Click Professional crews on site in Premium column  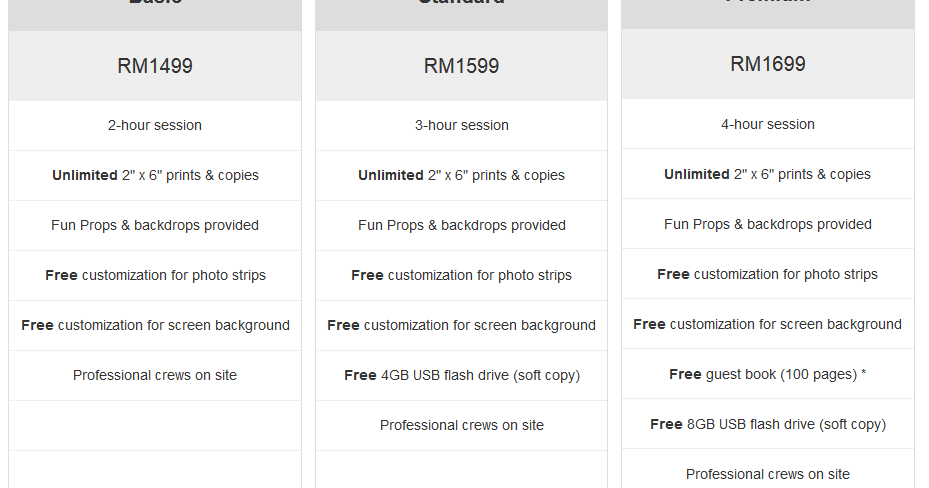click(x=767, y=474)
